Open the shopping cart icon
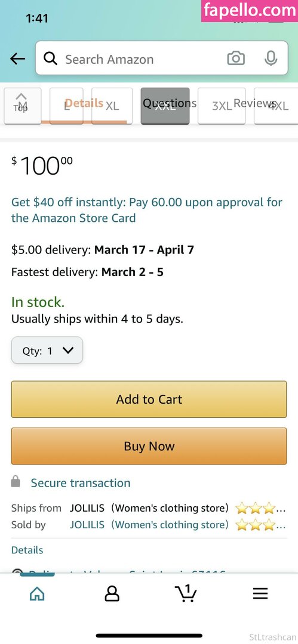Viewport: 298px width, 644px height. (x=186, y=593)
